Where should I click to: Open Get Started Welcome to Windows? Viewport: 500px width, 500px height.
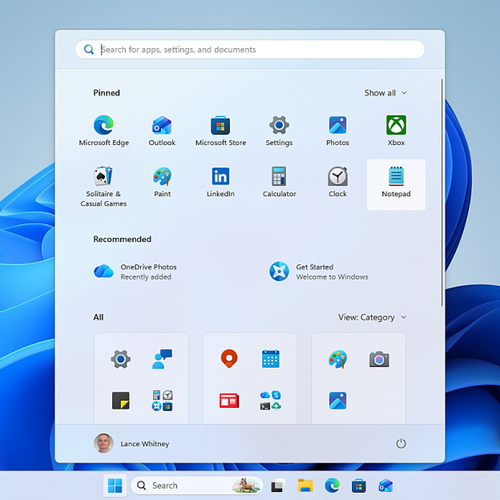[319, 272]
